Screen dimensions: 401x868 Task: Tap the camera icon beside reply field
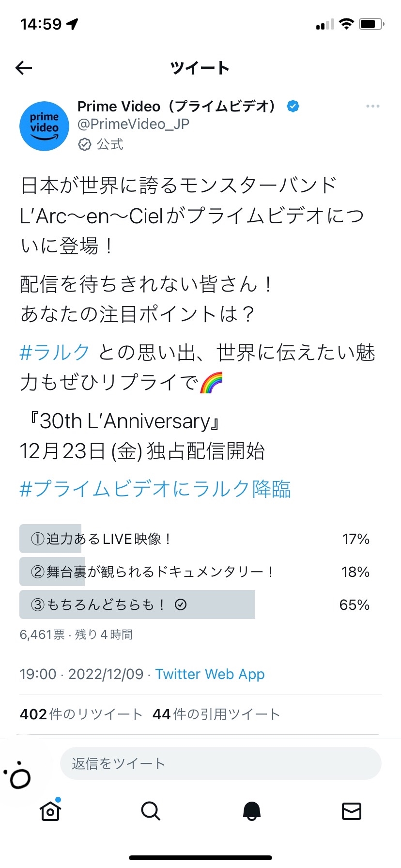click(x=19, y=777)
